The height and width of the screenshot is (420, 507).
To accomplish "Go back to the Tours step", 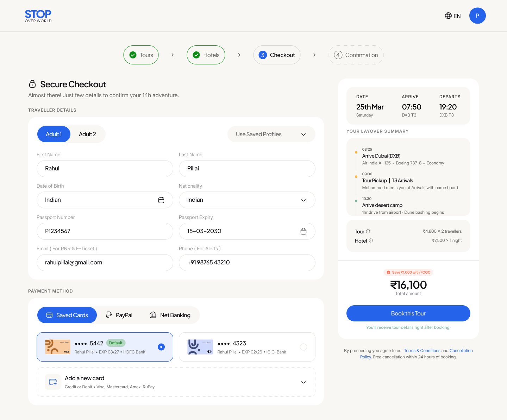I will [x=141, y=55].
